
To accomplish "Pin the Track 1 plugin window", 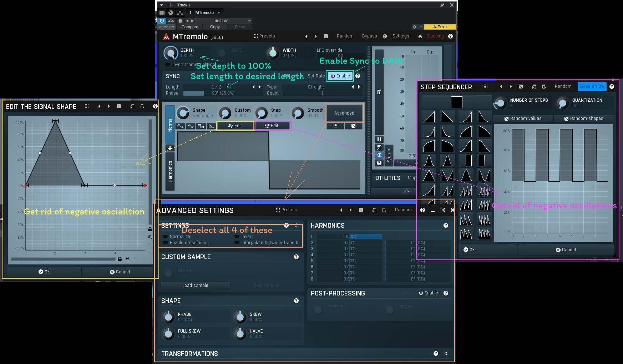I will [442, 5].
